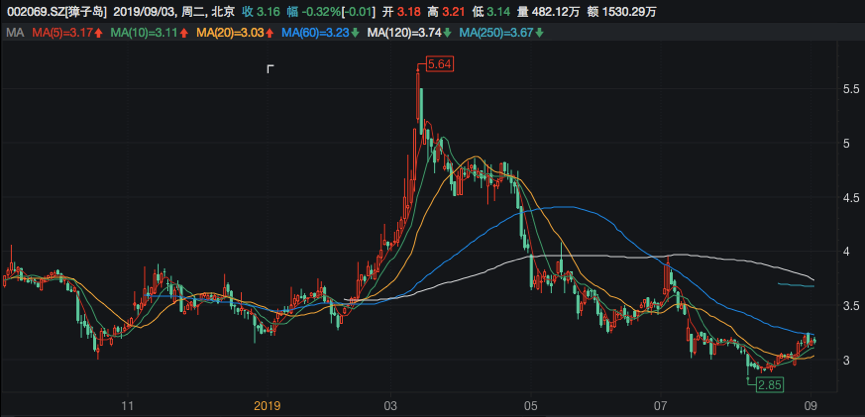Click the 4.5 price axis label

(852, 197)
